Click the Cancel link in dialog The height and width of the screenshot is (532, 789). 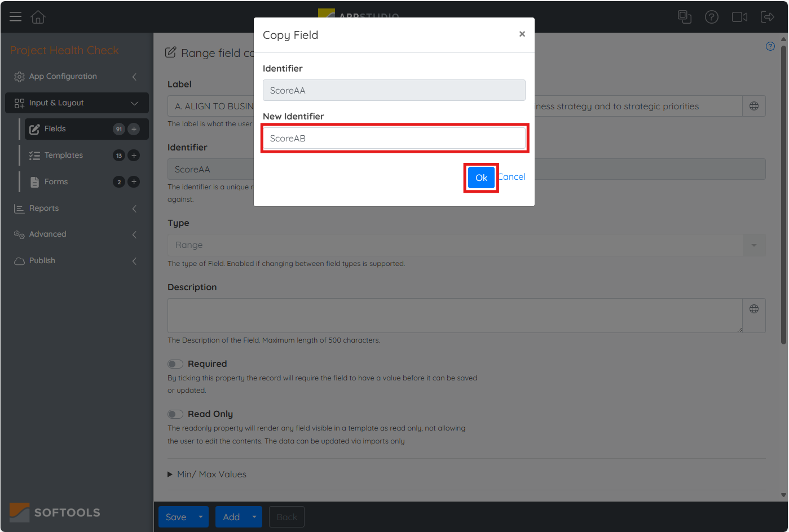click(x=513, y=177)
